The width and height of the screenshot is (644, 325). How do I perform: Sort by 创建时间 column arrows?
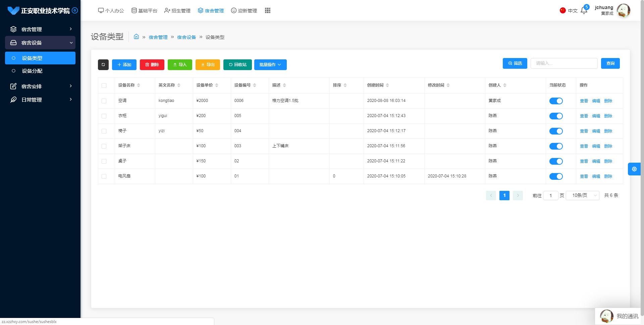click(x=387, y=85)
